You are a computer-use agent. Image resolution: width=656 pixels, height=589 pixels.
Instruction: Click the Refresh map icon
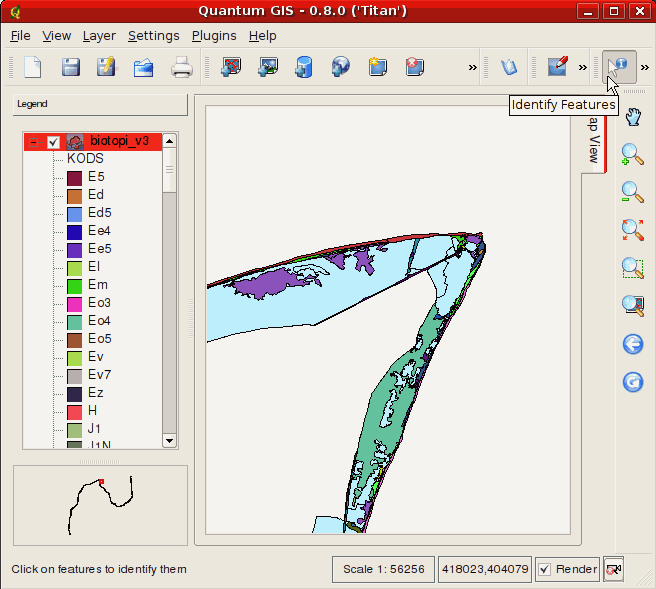coord(633,382)
